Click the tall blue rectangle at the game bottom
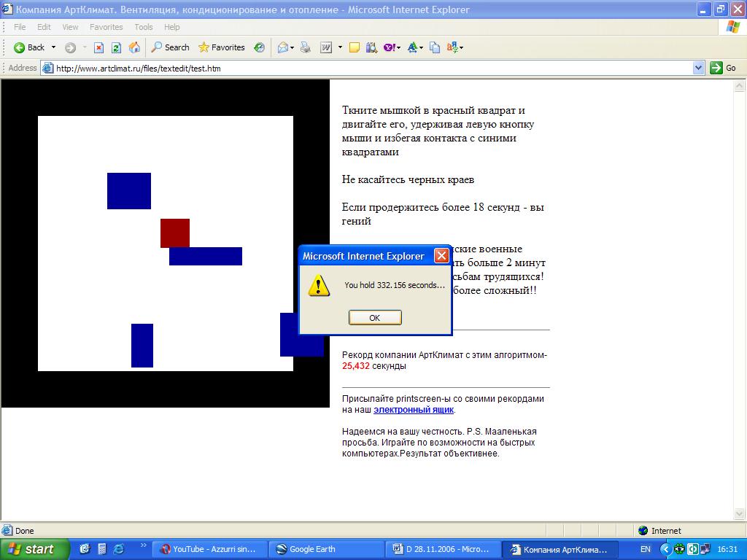747x560 pixels. pos(142,346)
